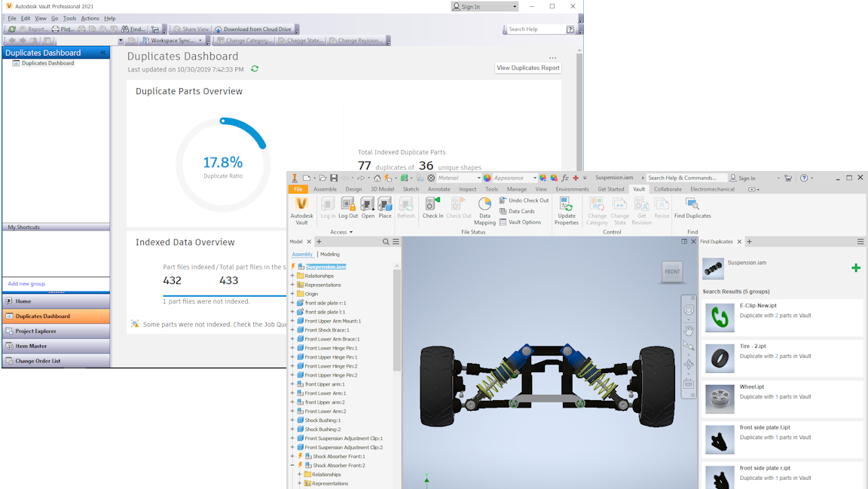Open shopping cart icon in Inventor title bar

(787, 178)
